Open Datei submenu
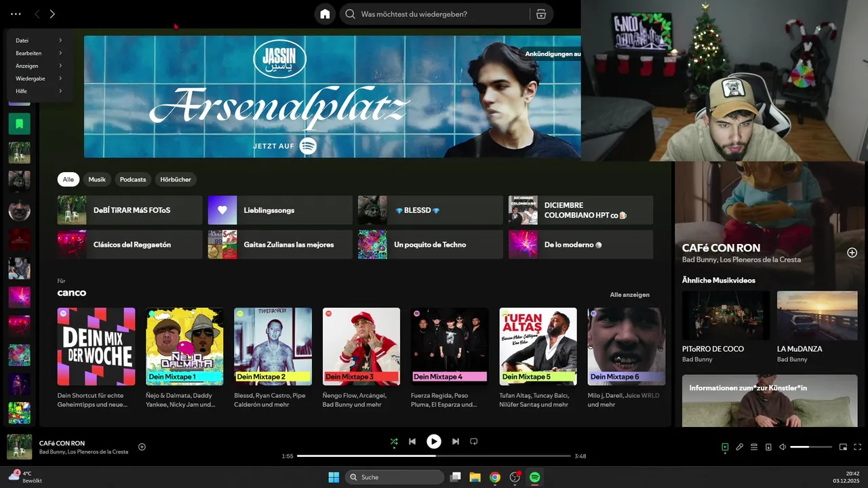Screen dimensions: 868x488 click(39, 41)
